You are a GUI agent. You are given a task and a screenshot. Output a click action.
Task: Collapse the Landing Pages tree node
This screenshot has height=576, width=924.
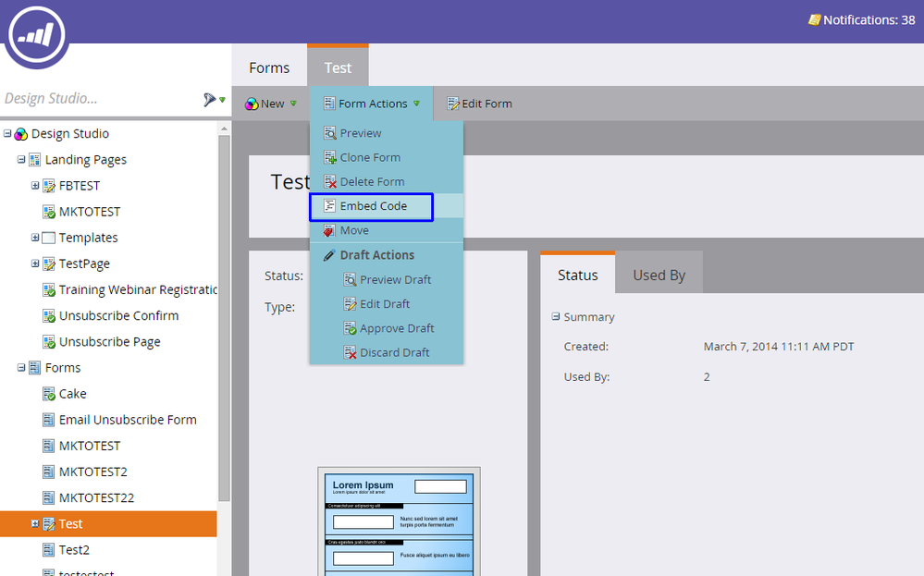click(21, 159)
